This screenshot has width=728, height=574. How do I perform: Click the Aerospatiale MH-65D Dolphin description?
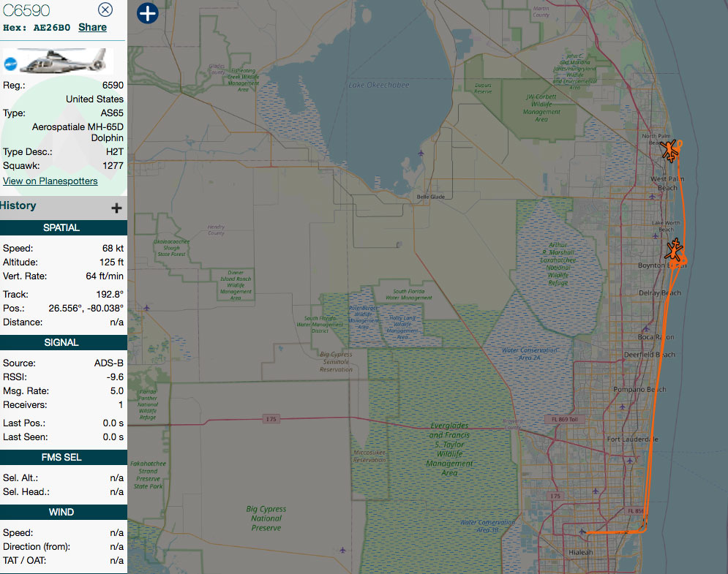pyautogui.click(x=78, y=132)
